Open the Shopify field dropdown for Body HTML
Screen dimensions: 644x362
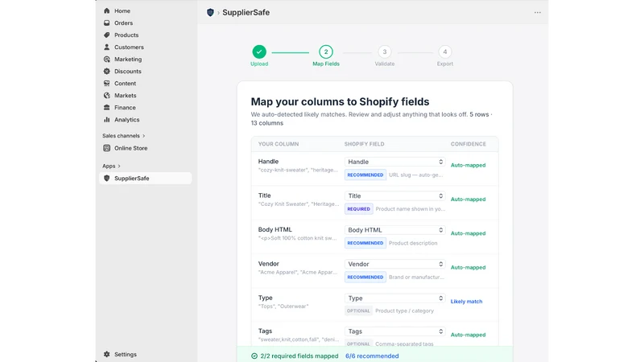pos(394,230)
